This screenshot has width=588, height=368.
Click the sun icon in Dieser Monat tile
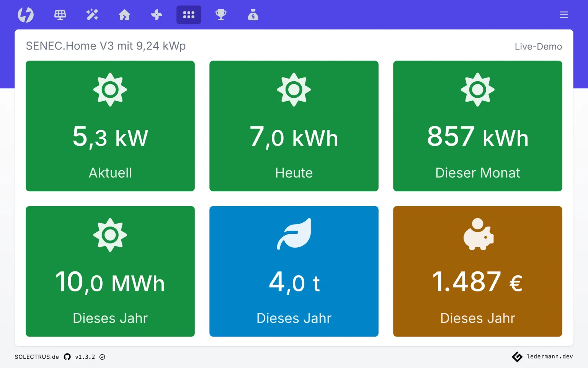click(x=478, y=90)
